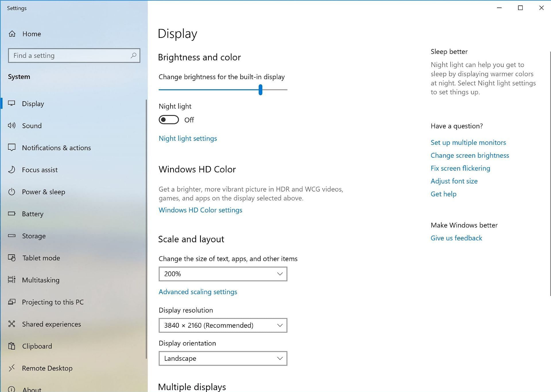This screenshot has width=551, height=392.
Task: Select Tablet mode label in sidebar
Action: 41,258
